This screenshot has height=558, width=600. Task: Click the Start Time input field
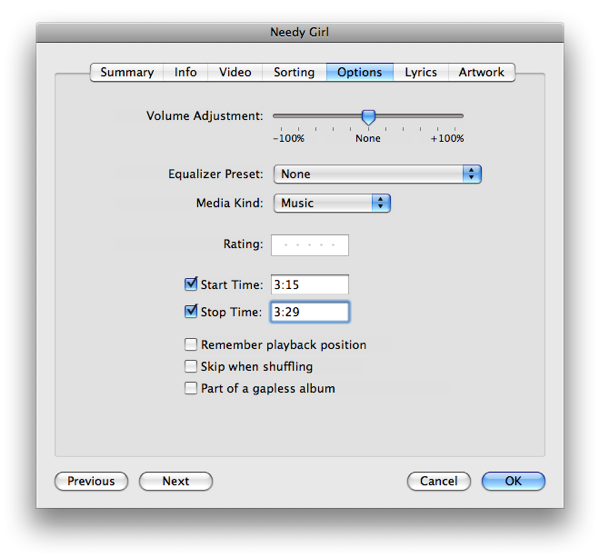[309, 285]
